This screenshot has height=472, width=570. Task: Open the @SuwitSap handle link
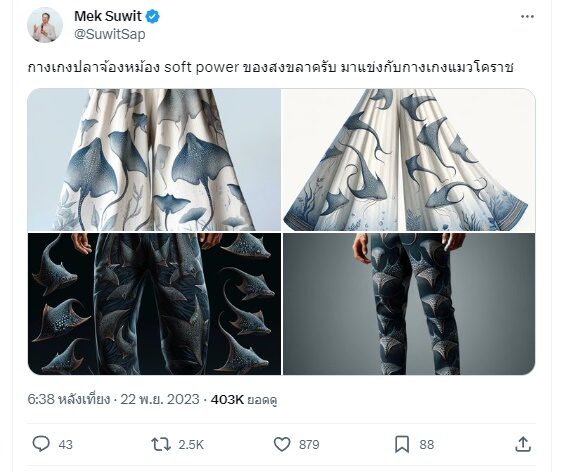click(x=110, y=34)
